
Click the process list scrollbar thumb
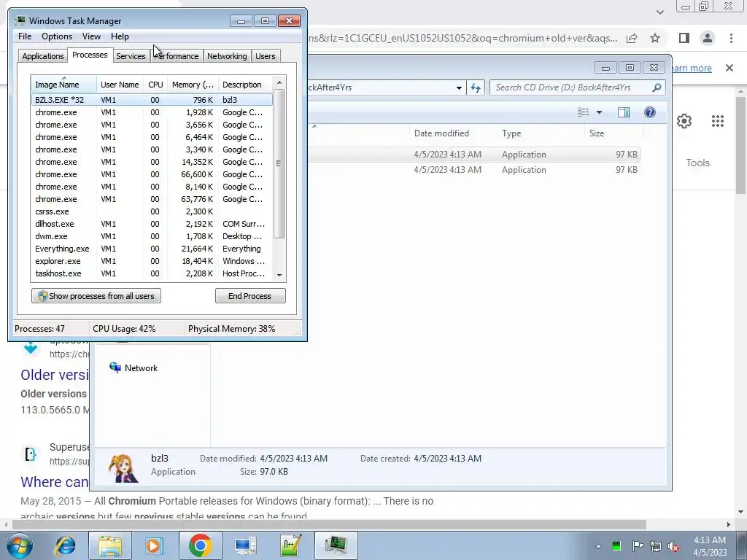279,163
